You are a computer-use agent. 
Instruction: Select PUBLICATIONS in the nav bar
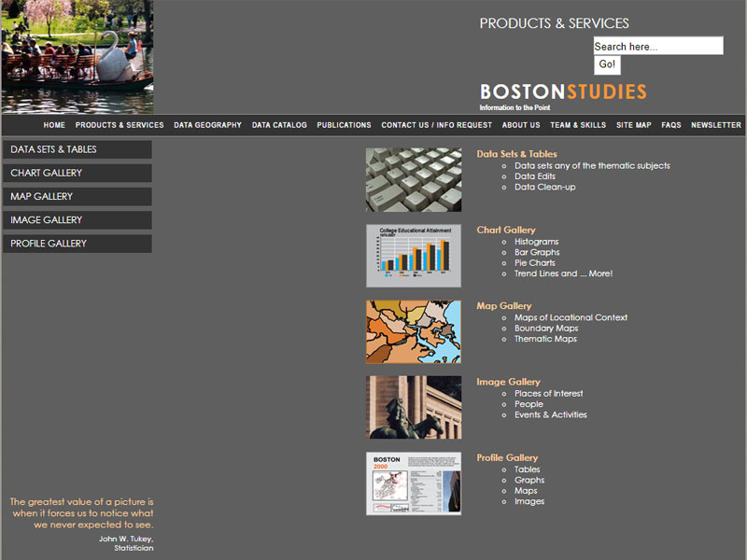(x=344, y=125)
